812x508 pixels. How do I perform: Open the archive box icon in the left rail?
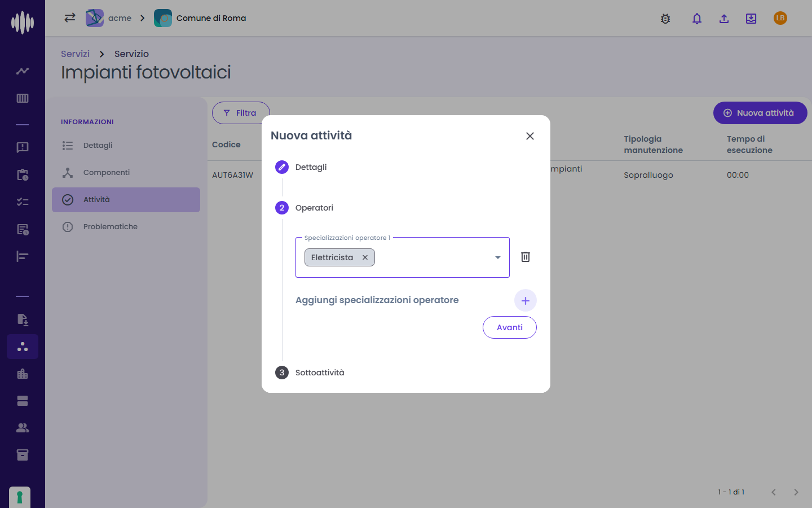point(23,455)
